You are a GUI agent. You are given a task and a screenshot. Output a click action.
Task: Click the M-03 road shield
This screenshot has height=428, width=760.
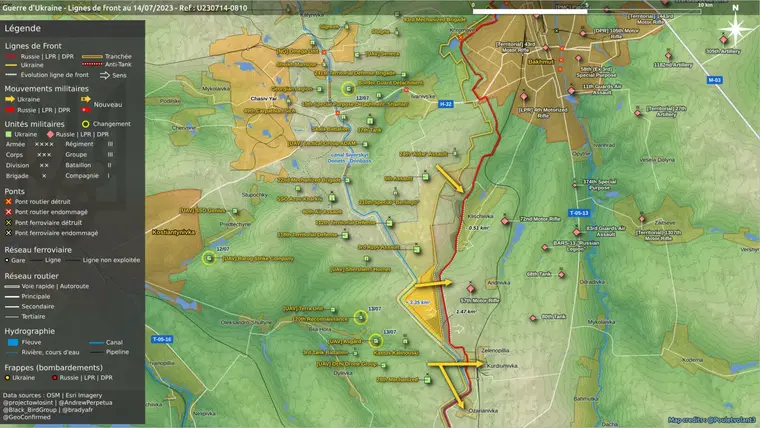point(714,80)
